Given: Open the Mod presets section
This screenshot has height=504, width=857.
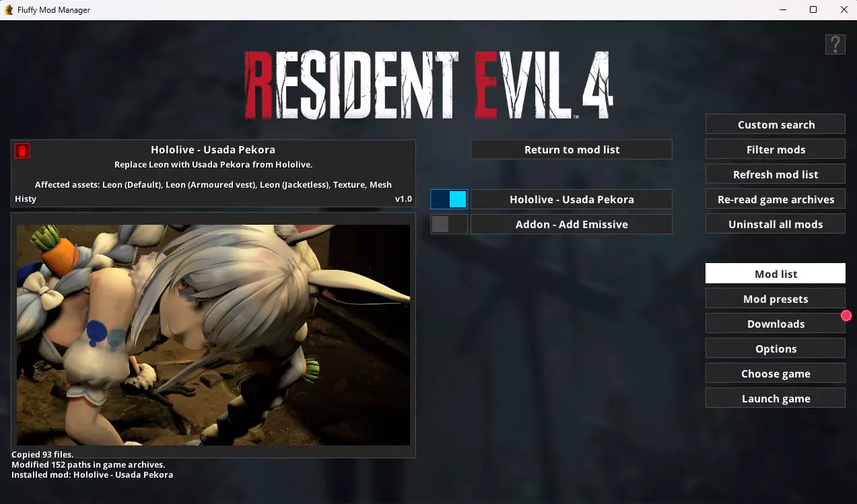Looking at the screenshot, I should click(x=776, y=299).
